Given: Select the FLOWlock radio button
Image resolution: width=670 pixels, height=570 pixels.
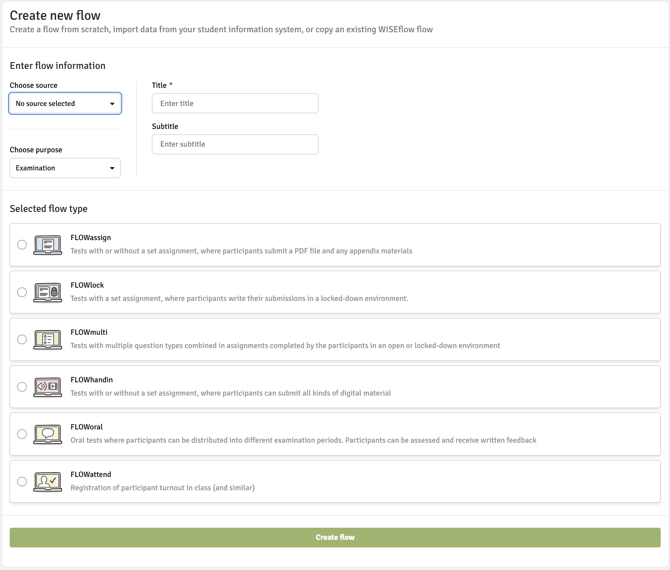Looking at the screenshot, I should pos(22,292).
